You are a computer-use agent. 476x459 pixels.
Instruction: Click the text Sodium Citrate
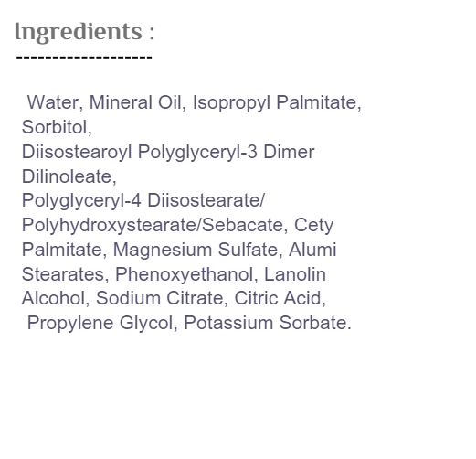pos(162,298)
